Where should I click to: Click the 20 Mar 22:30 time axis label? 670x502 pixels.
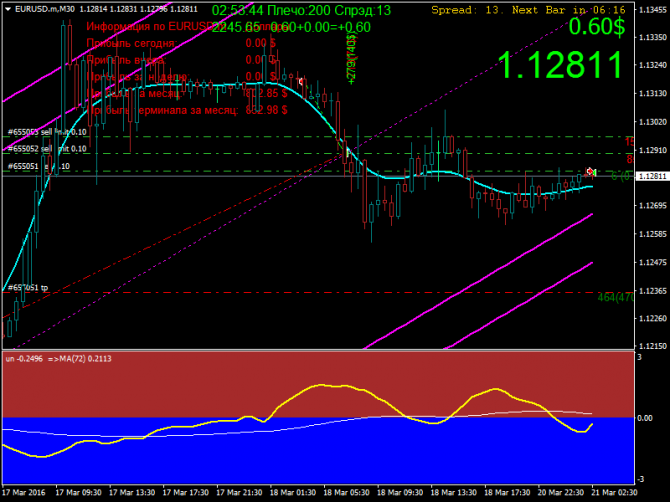(561, 493)
